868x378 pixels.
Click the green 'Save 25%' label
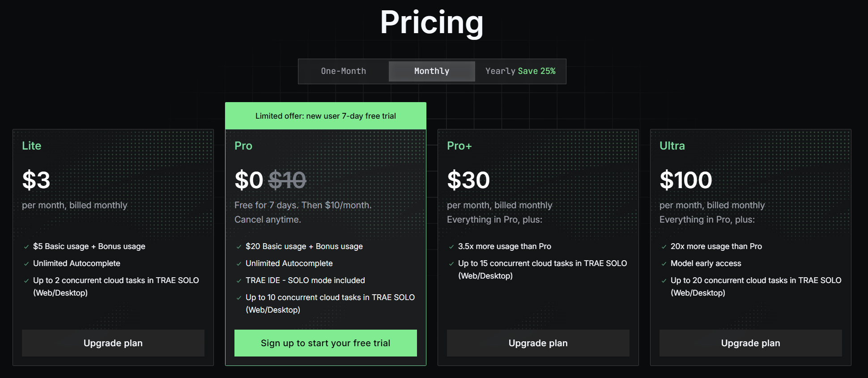point(537,71)
